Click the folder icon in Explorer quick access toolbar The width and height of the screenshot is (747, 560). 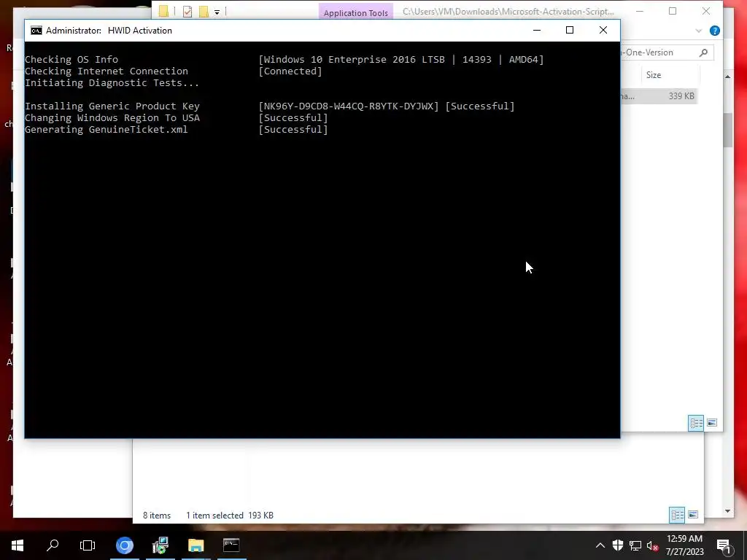[x=163, y=11]
